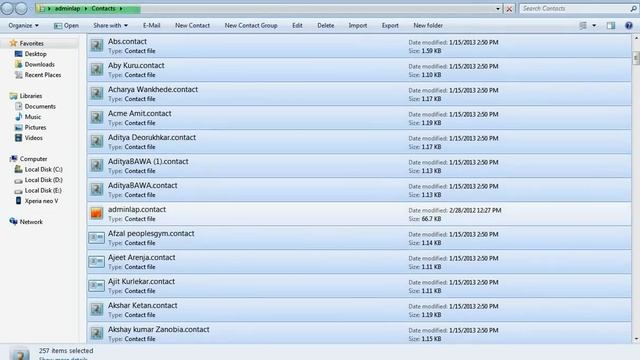This screenshot has height=360, width=640.
Task: Click the Acme Amit.contact icon
Action: (97, 118)
